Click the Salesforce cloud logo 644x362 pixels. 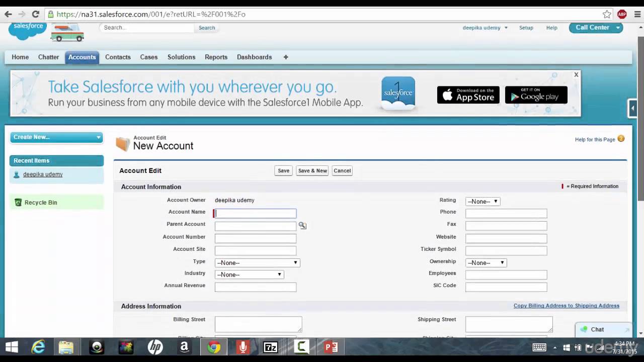(x=28, y=30)
